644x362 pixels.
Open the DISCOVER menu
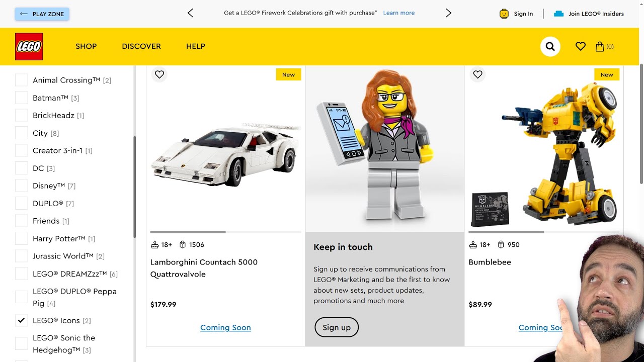[141, 46]
